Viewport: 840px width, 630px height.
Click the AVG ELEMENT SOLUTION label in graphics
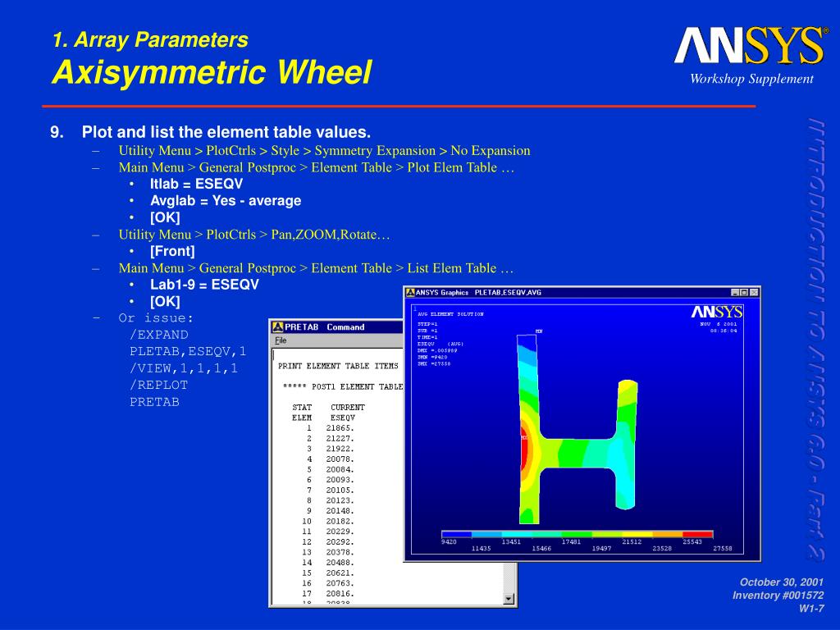(450, 314)
